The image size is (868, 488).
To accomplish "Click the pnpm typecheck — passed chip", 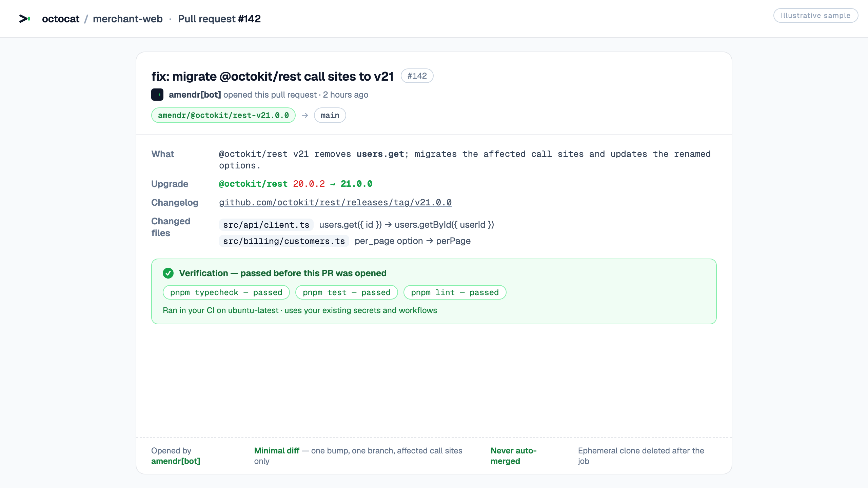I will coord(226,292).
